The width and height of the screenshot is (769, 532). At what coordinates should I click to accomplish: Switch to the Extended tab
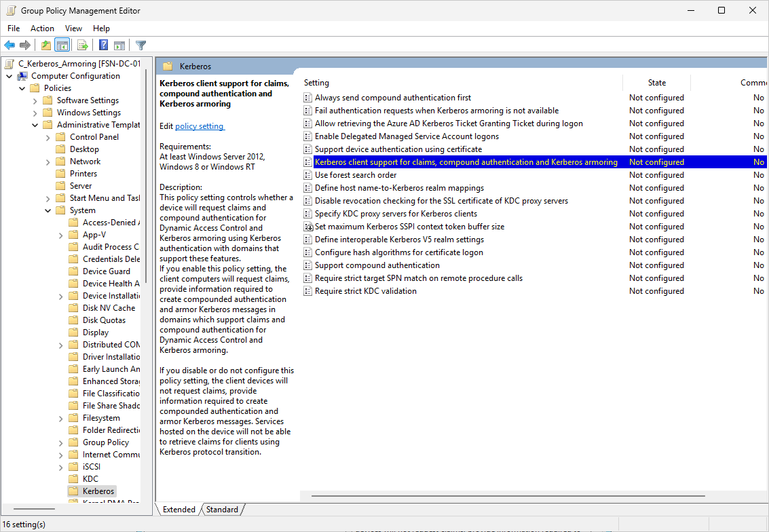tap(179, 510)
